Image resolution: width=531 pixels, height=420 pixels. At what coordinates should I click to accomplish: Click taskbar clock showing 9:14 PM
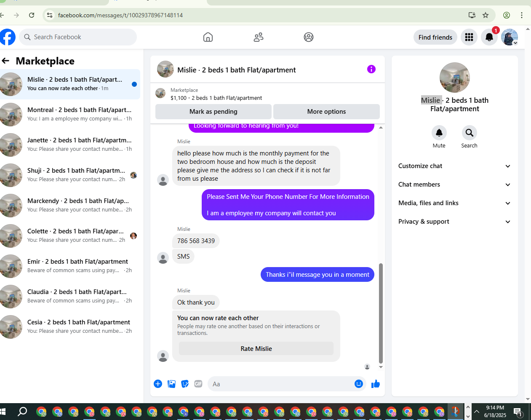pos(495,412)
